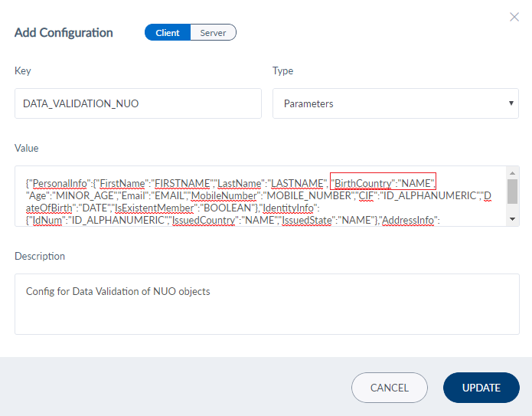Click the Value box scrollbar thumb
Viewport: 532px width, 416px height.
coord(512,190)
